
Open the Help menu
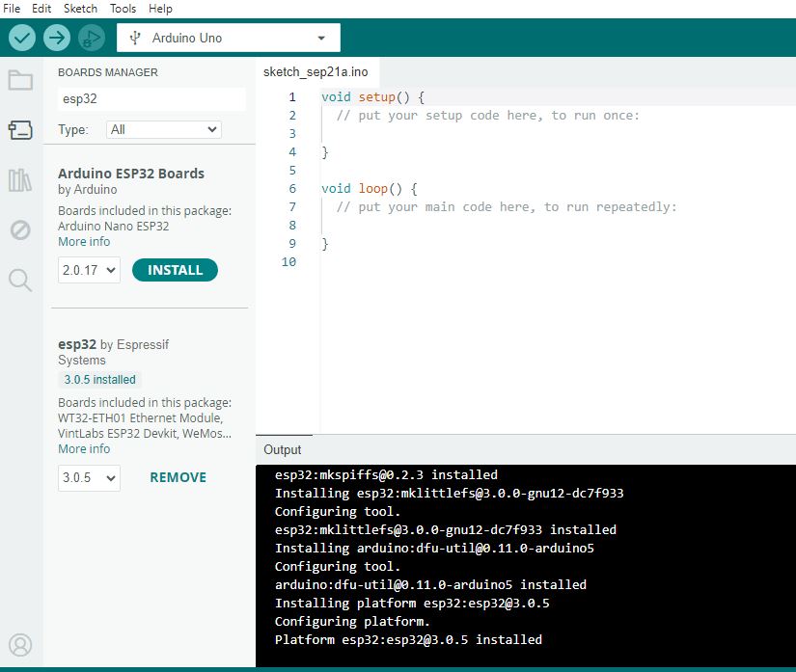click(x=160, y=9)
